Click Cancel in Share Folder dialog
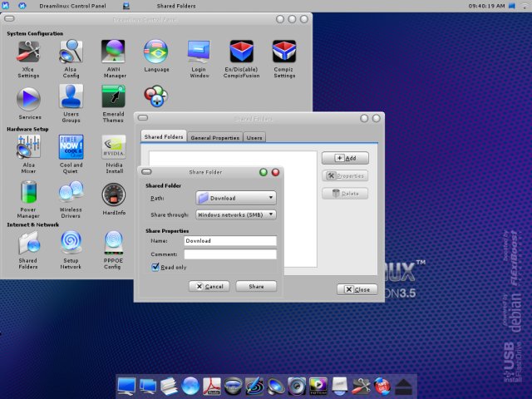532x399 pixels. pos(209,286)
